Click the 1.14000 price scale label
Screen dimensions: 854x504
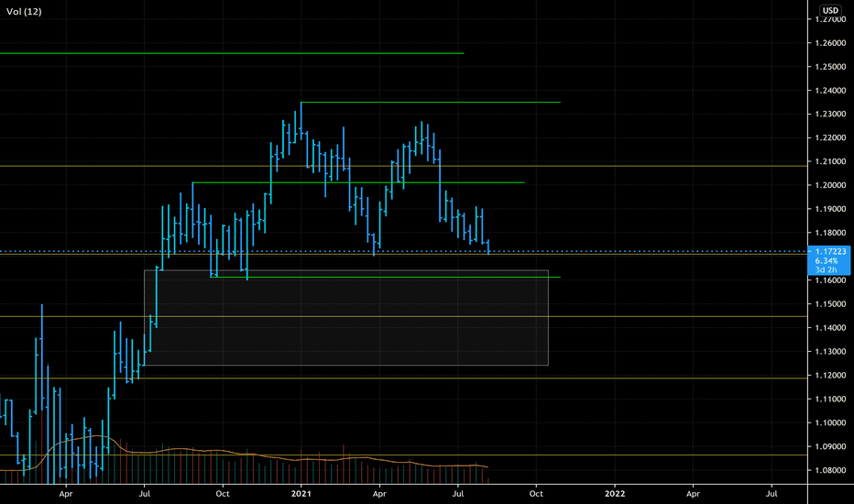(830, 327)
